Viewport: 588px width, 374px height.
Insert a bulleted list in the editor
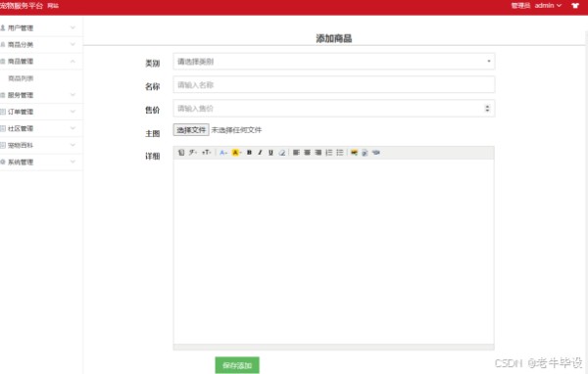pos(340,153)
